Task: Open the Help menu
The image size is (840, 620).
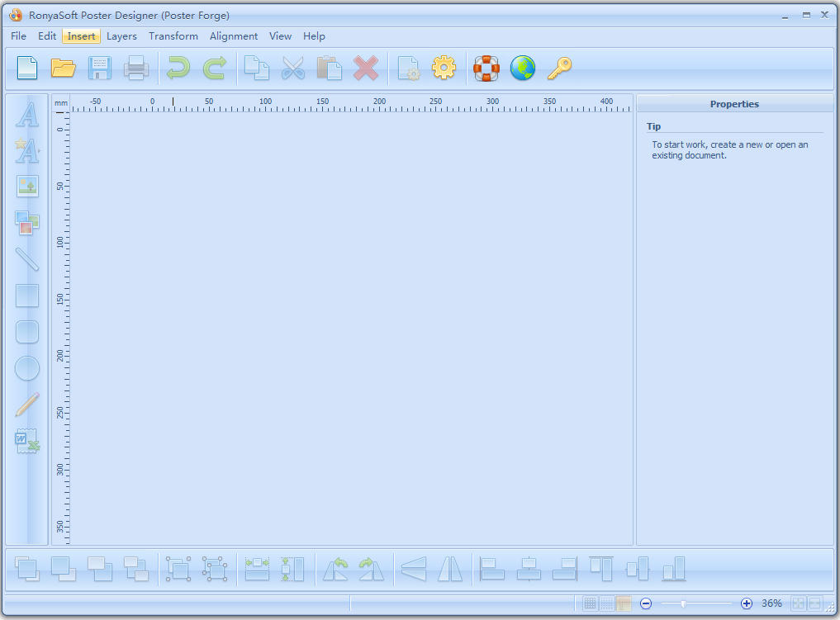Action: coord(314,35)
